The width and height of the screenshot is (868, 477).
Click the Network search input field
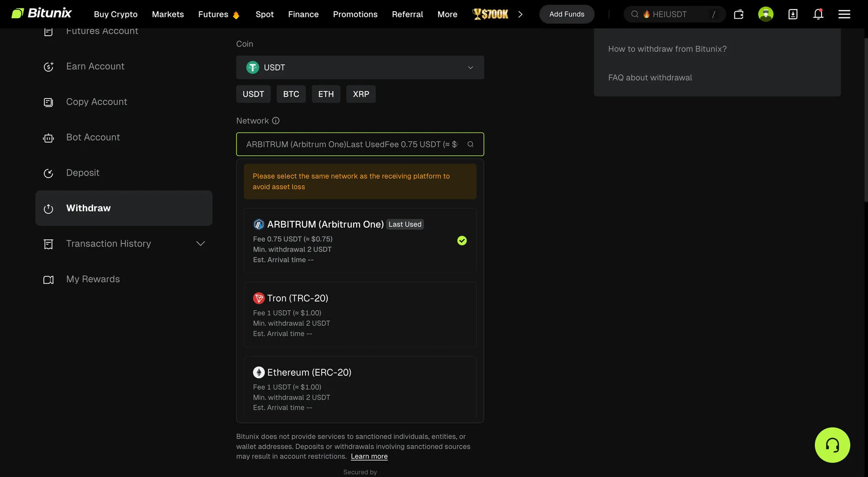click(360, 144)
